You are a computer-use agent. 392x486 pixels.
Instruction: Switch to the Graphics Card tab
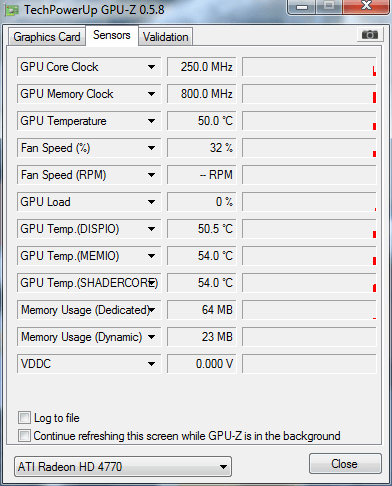tap(47, 37)
